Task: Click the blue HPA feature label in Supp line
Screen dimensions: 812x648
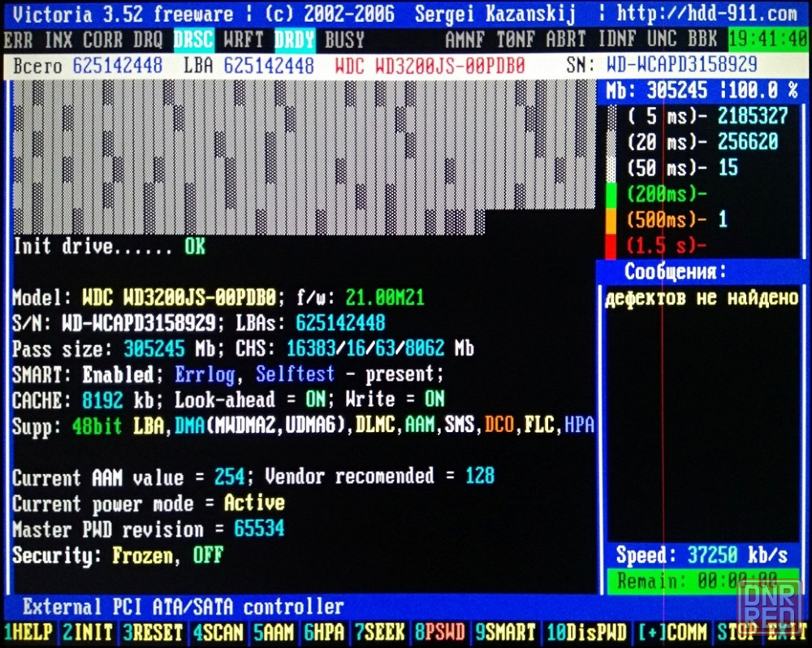Action: 579,426
